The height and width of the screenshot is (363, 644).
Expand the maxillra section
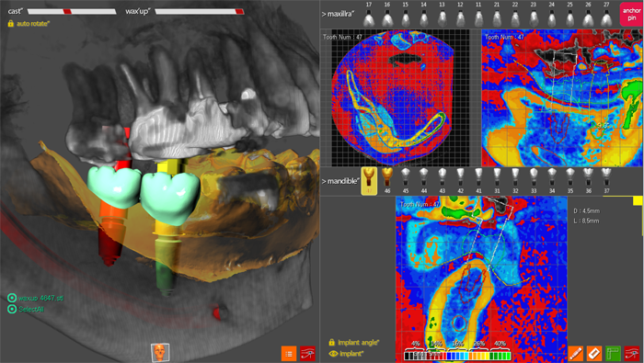tap(338, 15)
